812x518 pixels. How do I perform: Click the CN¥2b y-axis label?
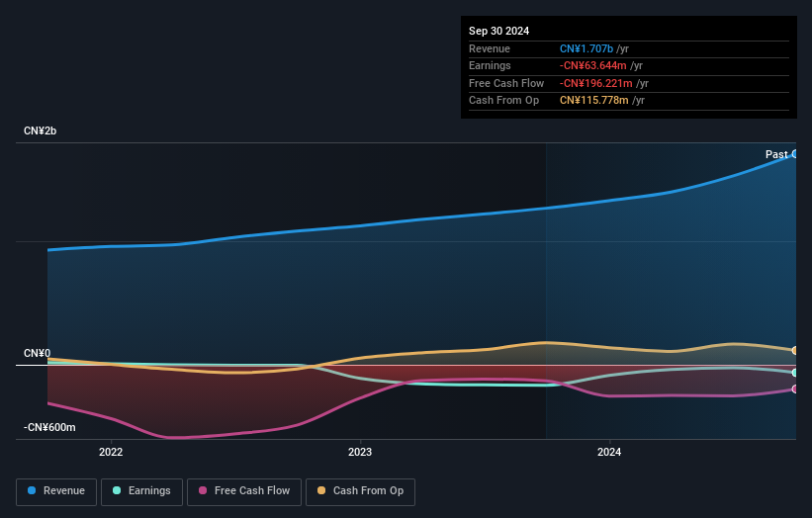[40, 130]
